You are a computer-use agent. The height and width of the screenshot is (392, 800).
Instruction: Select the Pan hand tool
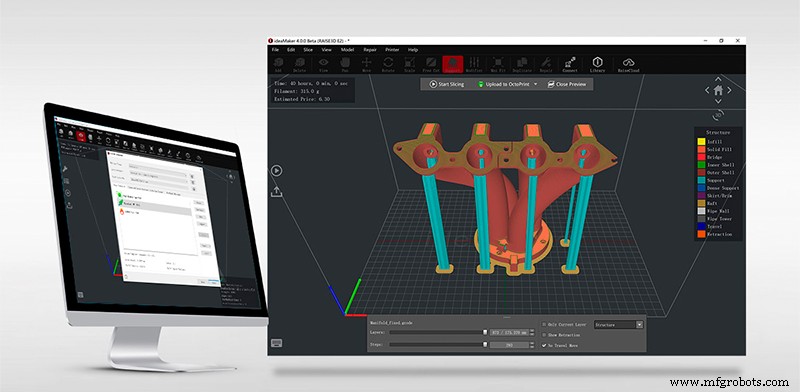pyautogui.click(x=345, y=64)
